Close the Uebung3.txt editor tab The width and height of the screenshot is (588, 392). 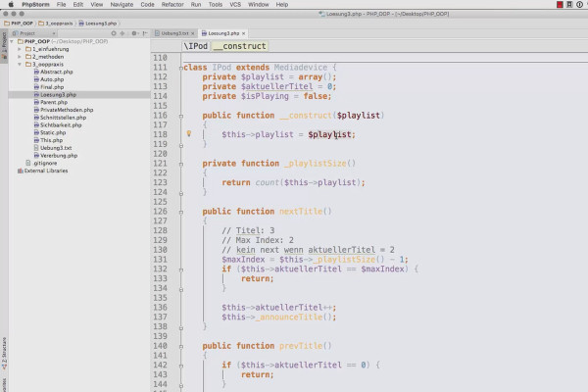point(193,33)
